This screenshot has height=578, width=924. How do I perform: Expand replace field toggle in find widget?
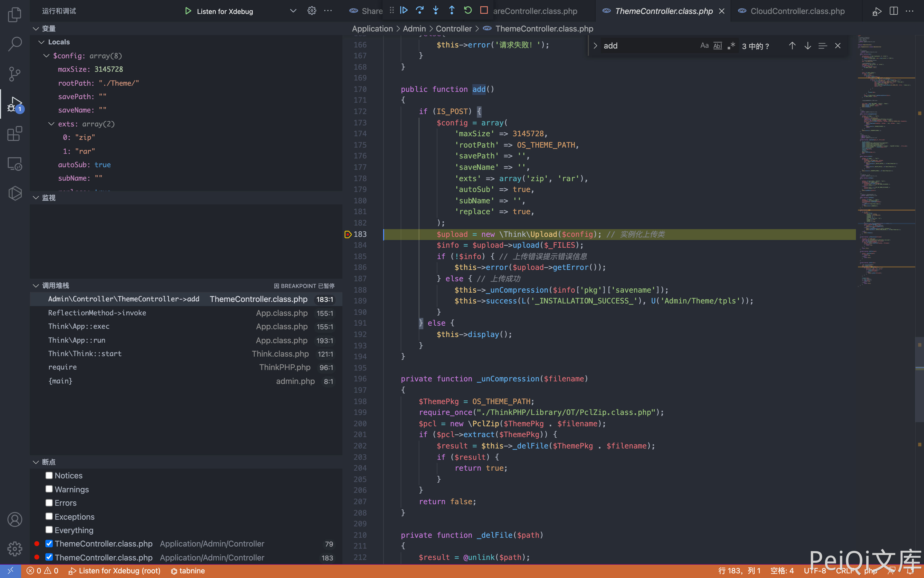[595, 46]
